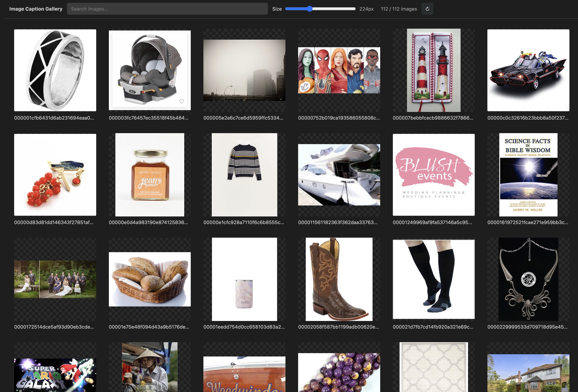Click filename 000001cfb6431d6ab231694eaa0...
This screenshot has width=578, height=392.
54,118
